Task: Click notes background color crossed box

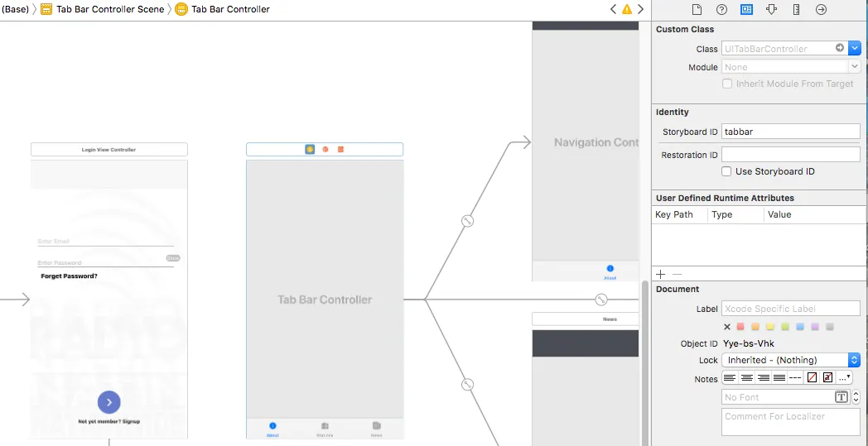Action: pos(828,378)
